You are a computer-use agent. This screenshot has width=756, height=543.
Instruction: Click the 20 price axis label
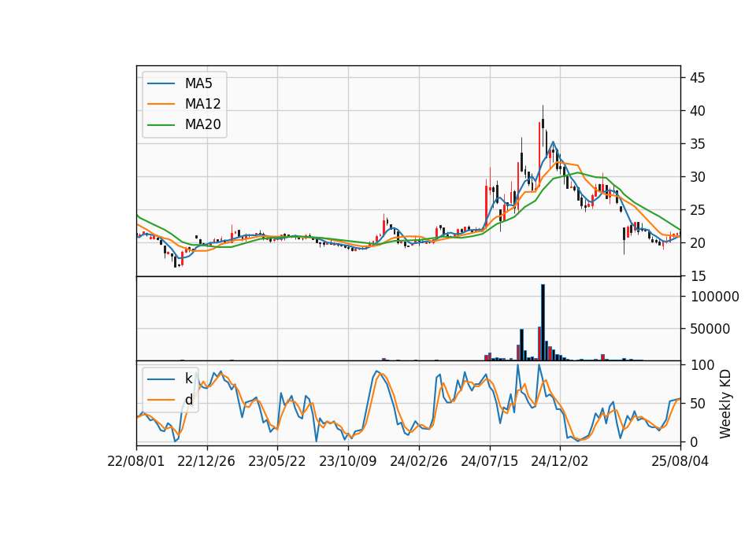point(698,243)
